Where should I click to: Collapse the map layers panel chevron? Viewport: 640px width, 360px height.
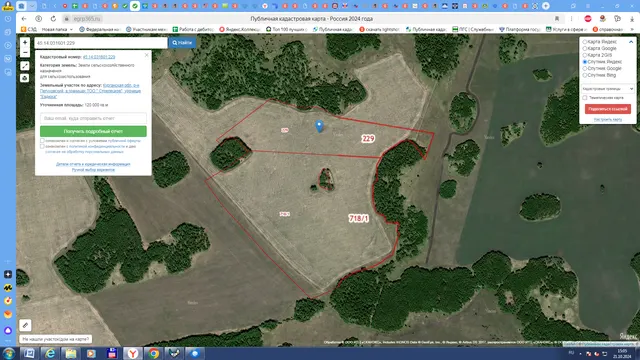click(x=631, y=42)
